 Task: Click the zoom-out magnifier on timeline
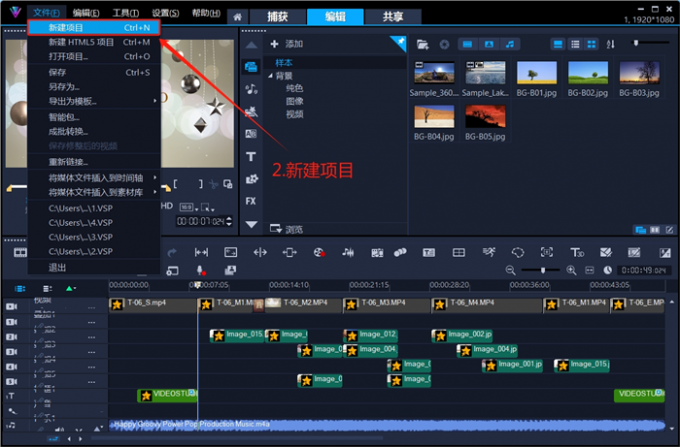click(x=511, y=270)
